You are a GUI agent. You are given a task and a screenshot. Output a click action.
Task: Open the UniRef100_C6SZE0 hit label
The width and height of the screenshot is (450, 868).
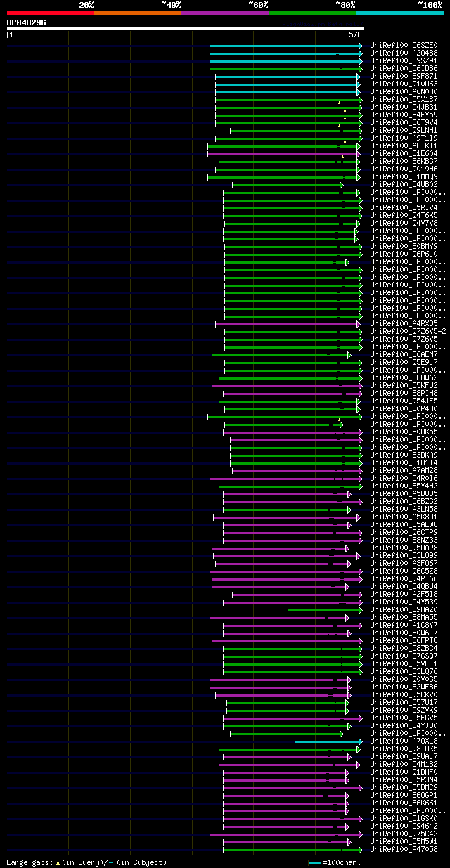tap(404, 46)
